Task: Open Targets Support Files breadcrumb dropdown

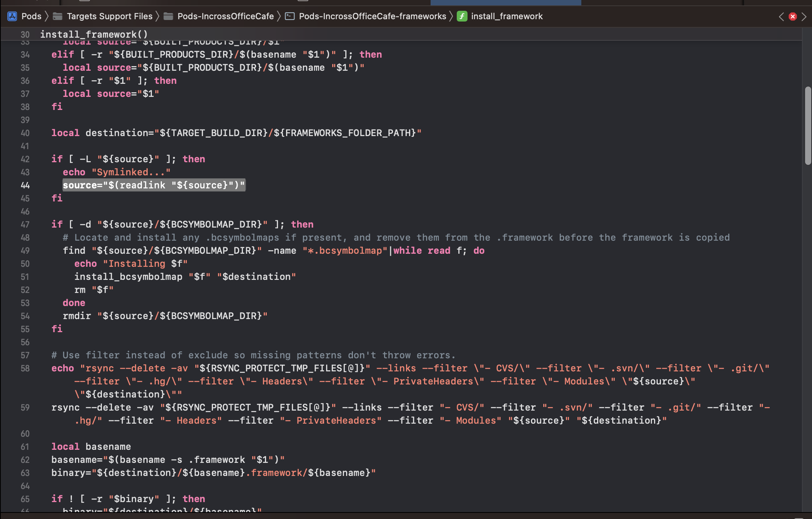Action: (x=110, y=16)
